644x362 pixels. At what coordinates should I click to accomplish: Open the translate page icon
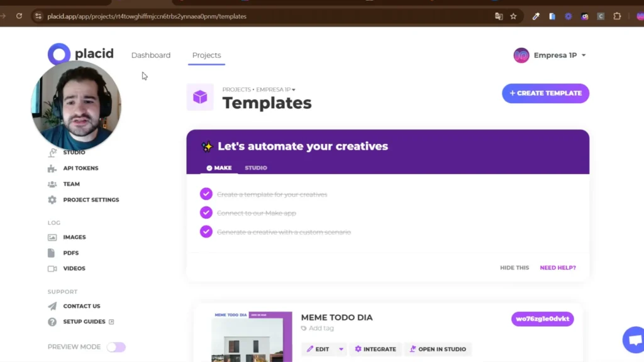coord(499,16)
